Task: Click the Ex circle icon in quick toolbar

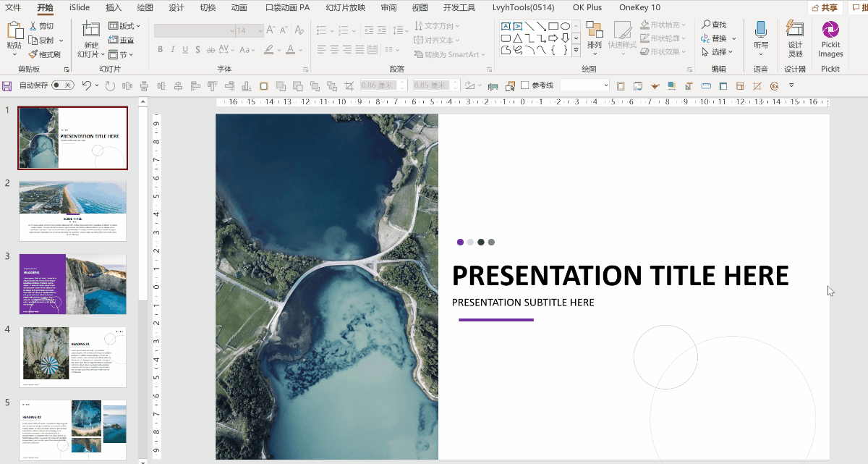Action: tap(775, 85)
